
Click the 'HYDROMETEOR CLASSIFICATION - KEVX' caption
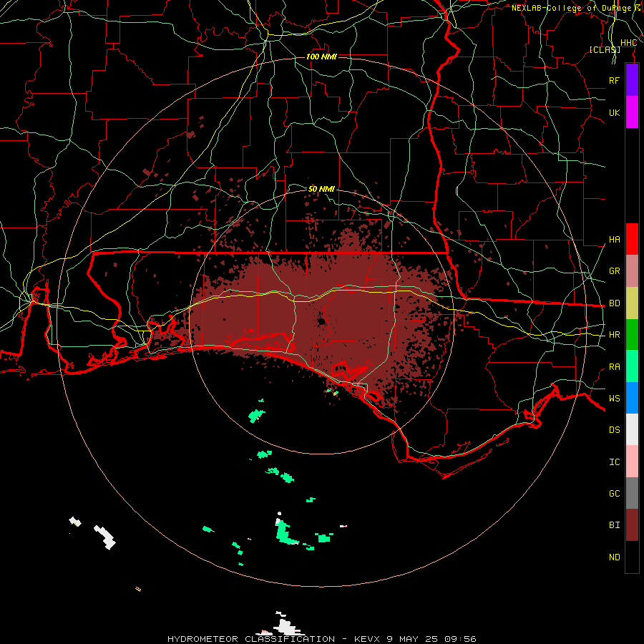pyautogui.click(x=275, y=639)
